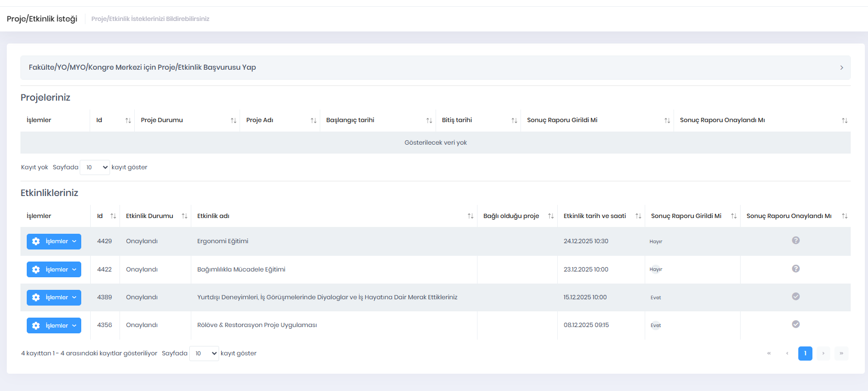Click İşlemler button for Rölöve & Restorasyon row

point(54,325)
